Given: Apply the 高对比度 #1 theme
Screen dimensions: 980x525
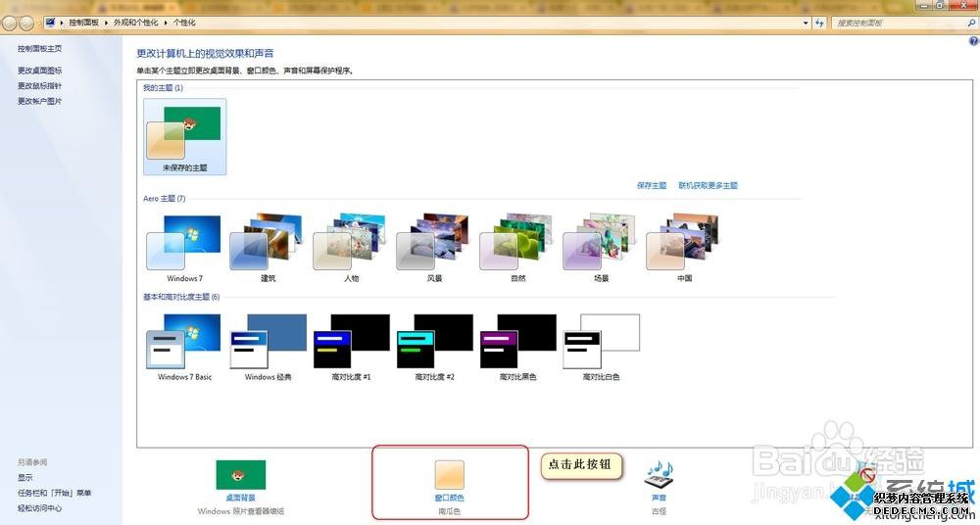Looking at the screenshot, I should (x=351, y=347).
